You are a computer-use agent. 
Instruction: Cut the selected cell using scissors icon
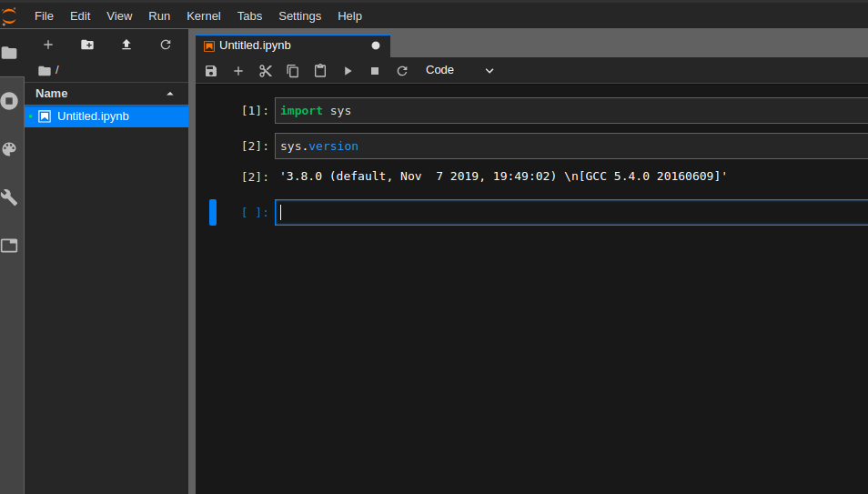266,71
